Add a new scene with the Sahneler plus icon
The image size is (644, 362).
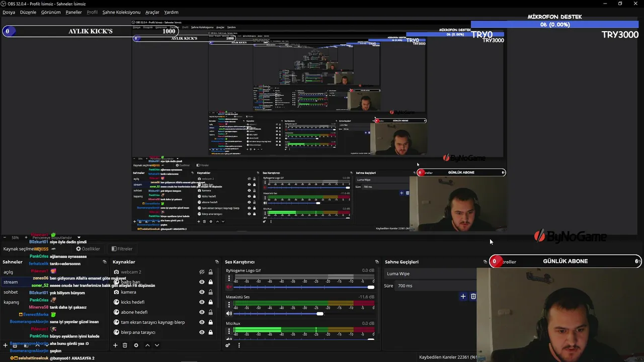point(6,345)
